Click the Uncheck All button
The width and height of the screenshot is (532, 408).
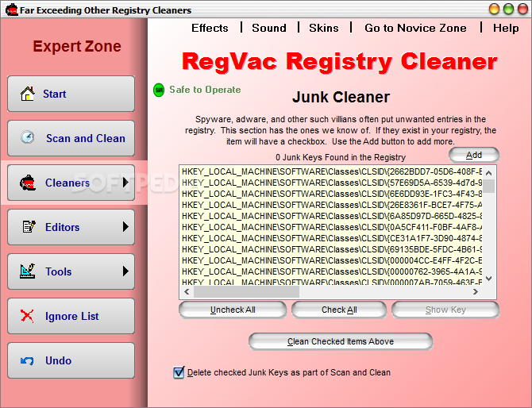coord(233,310)
